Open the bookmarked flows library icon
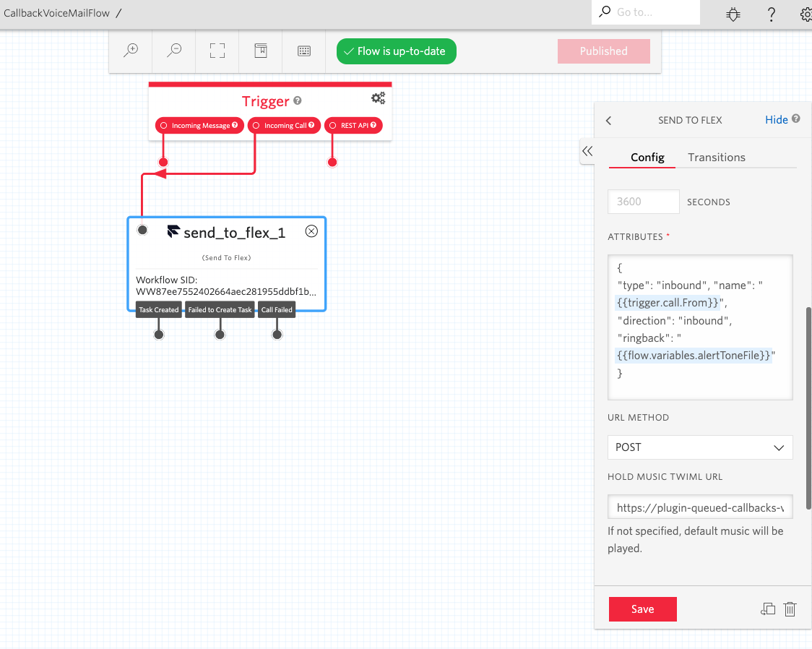Image resolution: width=812 pixels, height=649 pixels. [x=260, y=51]
